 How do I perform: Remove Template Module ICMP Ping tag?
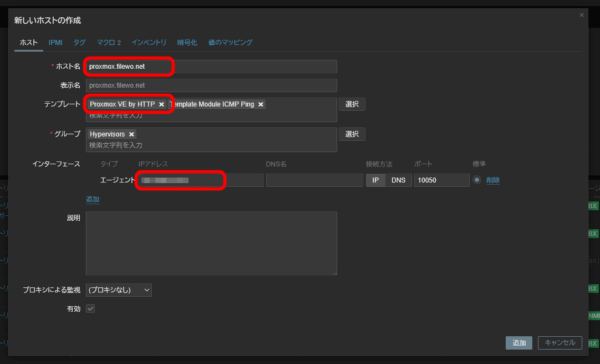pyautogui.click(x=261, y=104)
